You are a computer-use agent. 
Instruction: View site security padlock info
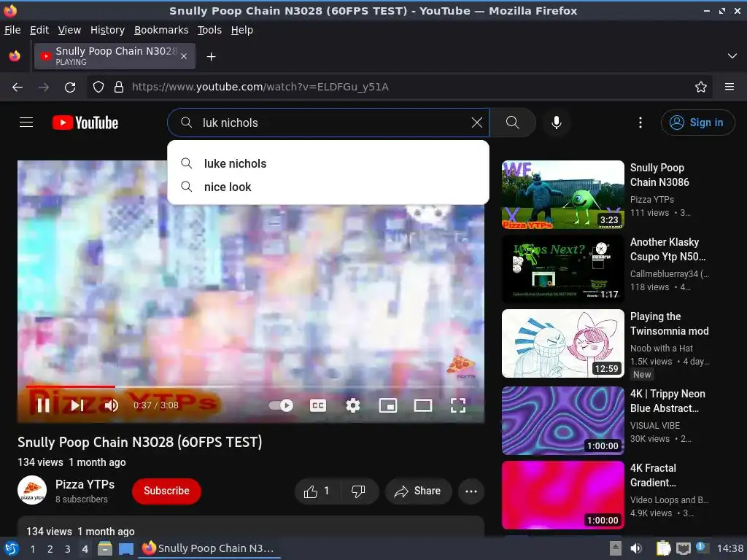point(119,87)
